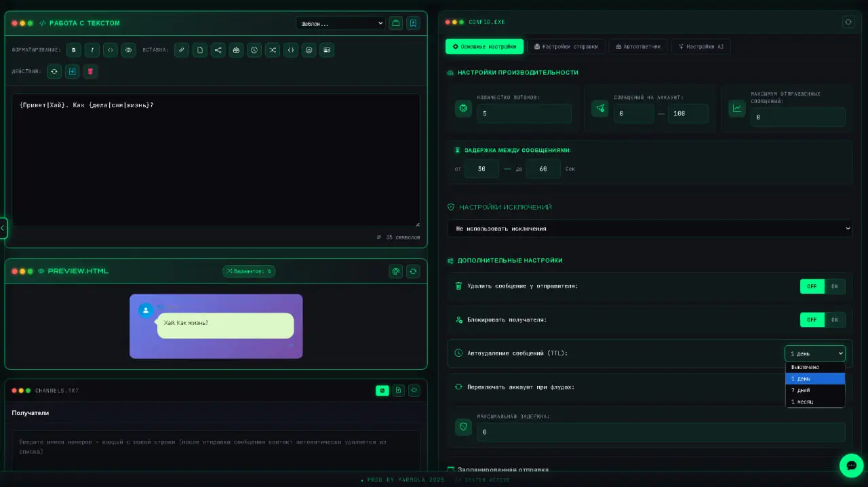Open emoji picker smiley icon
The height and width of the screenshot is (487, 868).
coord(309,50)
